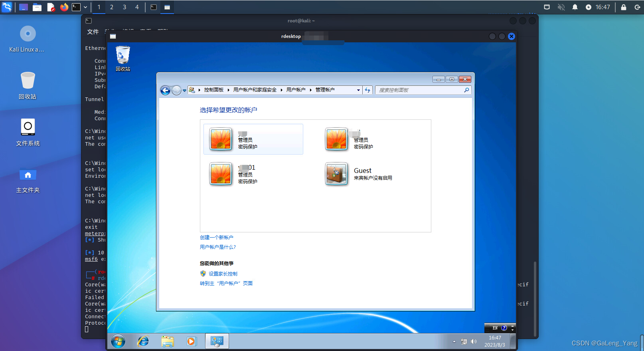This screenshot has width=644, height=351.
Task: Launch Firefox from the Kali panel
Action: click(x=64, y=7)
